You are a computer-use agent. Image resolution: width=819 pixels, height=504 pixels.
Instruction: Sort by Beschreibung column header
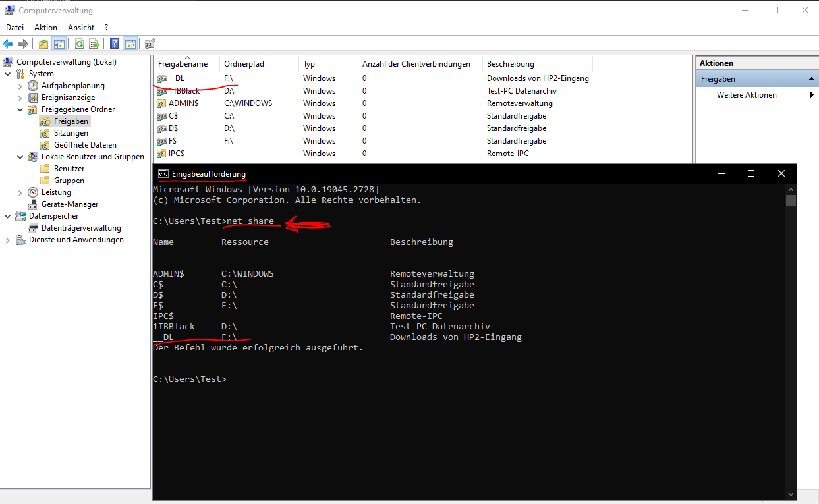pos(537,64)
